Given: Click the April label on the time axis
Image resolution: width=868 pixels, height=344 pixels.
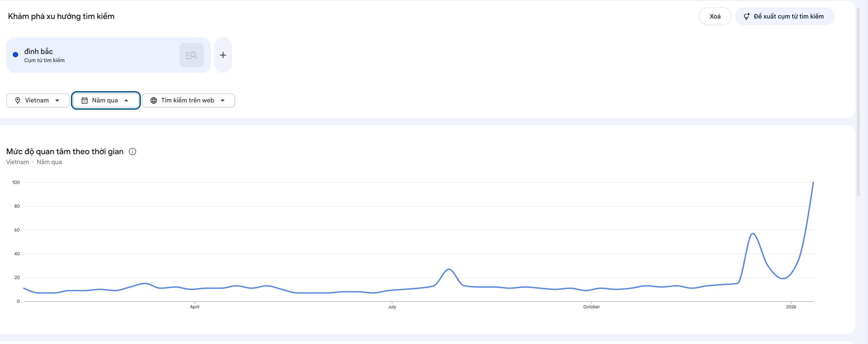Looking at the screenshot, I should pyautogui.click(x=195, y=307).
